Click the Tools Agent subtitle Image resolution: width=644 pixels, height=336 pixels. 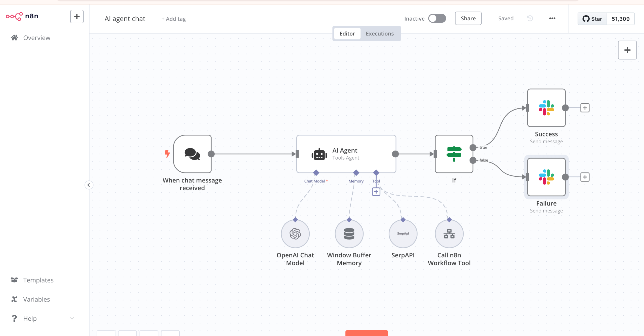[346, 158]
